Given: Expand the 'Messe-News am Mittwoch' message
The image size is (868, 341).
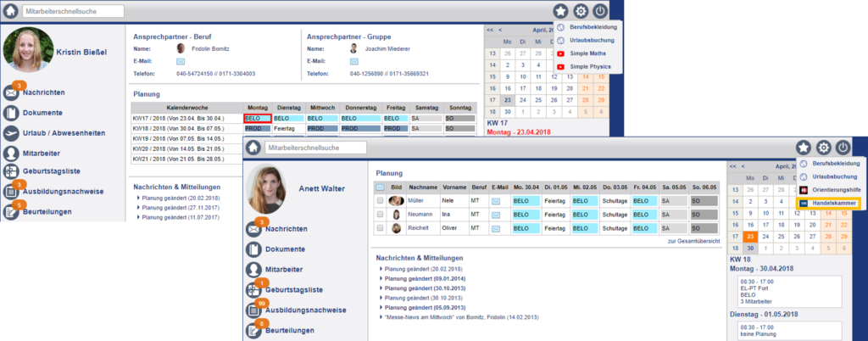Looking at the screenshot, I should [459, 317].
